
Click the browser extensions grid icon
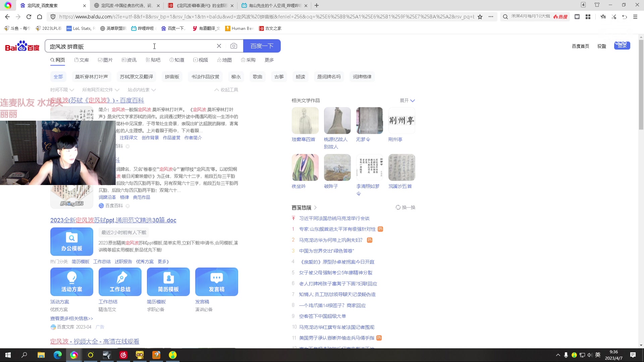pos(588,17)
